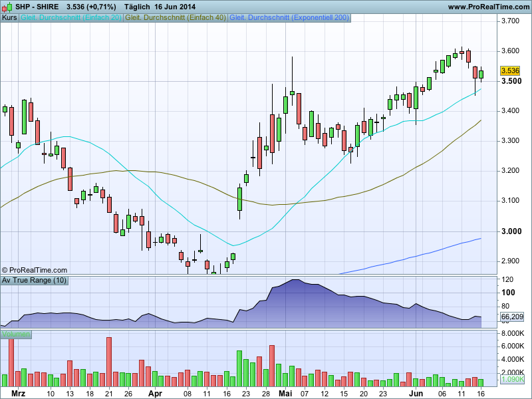Click the 3.200 price axis label
This screenshot has width=532, height=399.
[510, 170]
